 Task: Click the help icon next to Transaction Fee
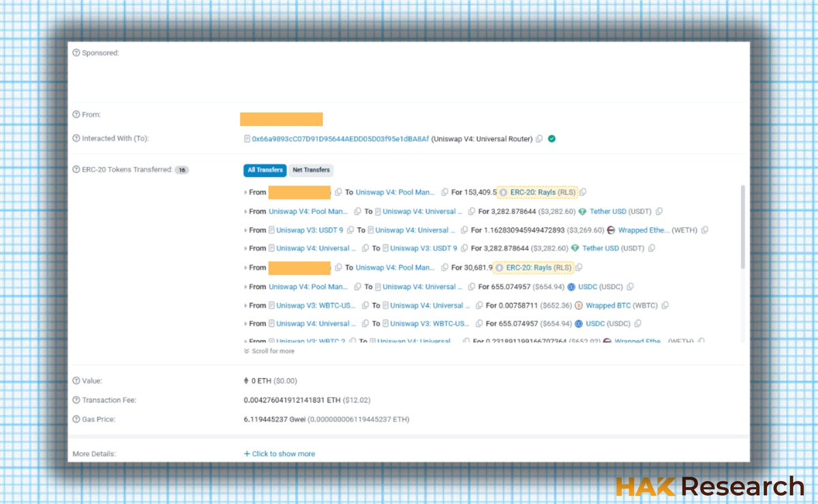pos(76,400)
